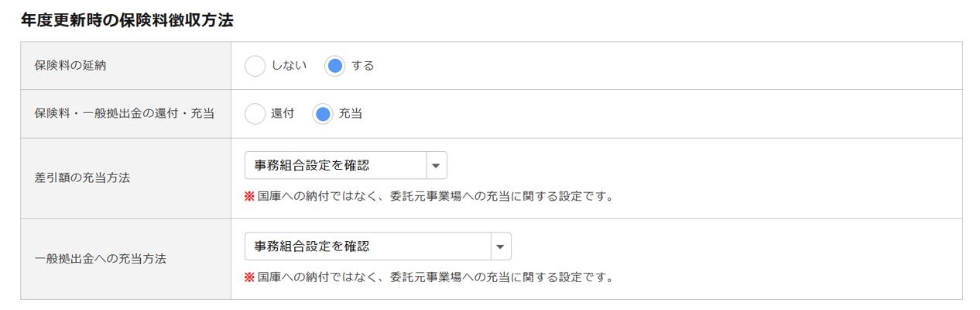980x310 pixels.
Task: Click the 還付 option label text
Action: click(283, 114)
